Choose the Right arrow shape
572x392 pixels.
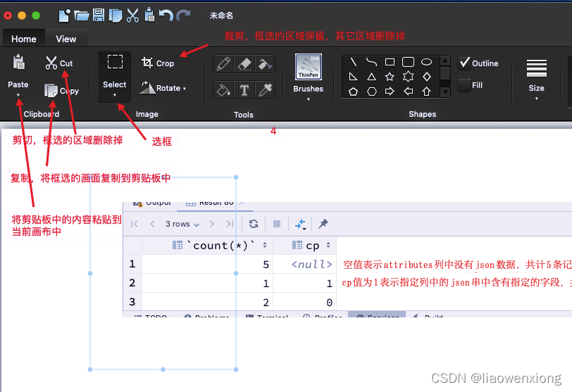tap(390, 91)
